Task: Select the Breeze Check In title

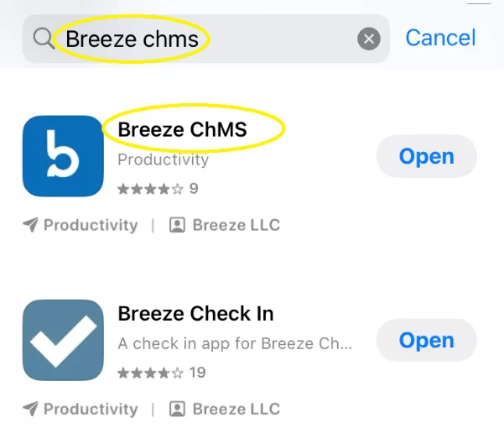Action: (x=195, y=314)
